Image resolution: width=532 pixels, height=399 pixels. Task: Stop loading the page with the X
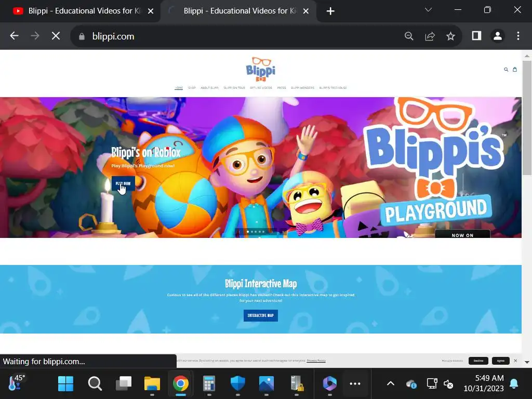click(x=56, y=36)
